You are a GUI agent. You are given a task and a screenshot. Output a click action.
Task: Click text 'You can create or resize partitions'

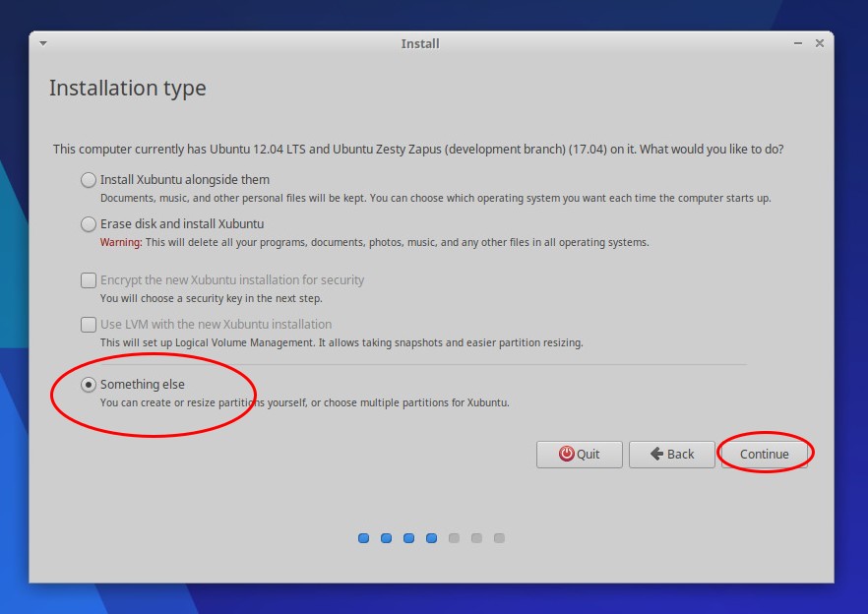304,402
